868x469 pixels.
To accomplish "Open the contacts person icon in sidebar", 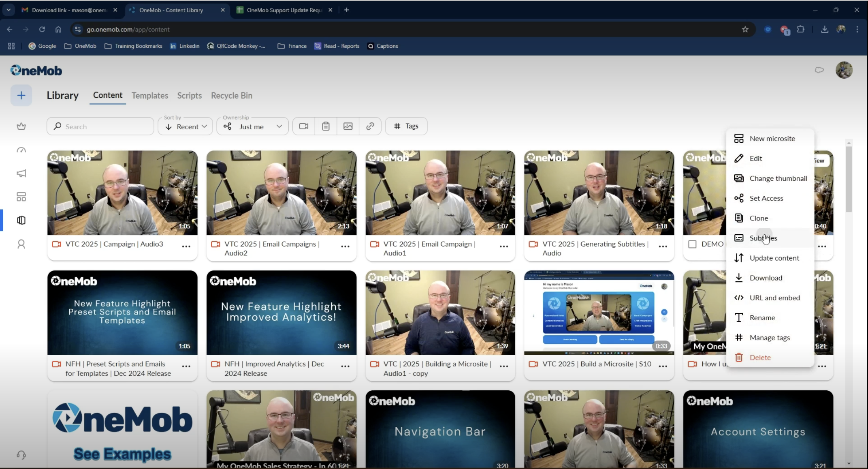I will [21, 244].
